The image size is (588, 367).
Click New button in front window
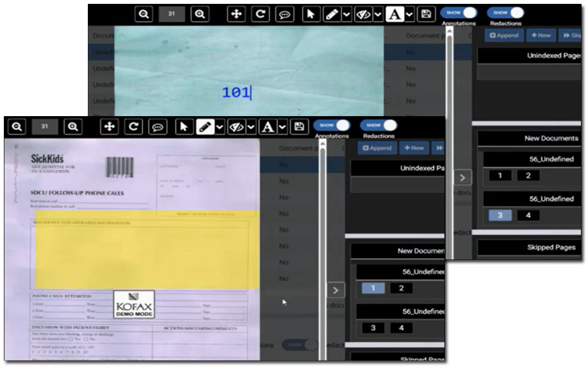click(414, 148)
